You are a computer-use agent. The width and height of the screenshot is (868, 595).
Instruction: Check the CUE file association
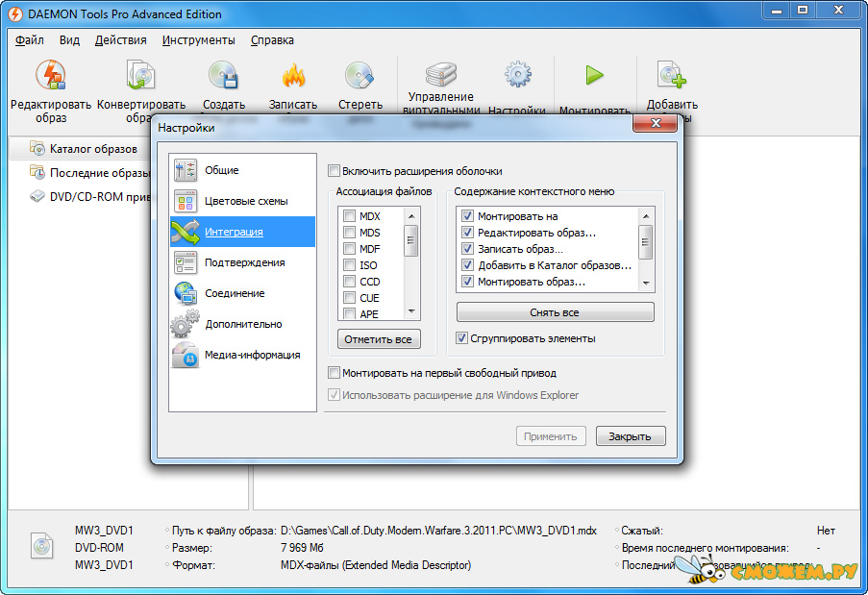click(x=349, y=298)
